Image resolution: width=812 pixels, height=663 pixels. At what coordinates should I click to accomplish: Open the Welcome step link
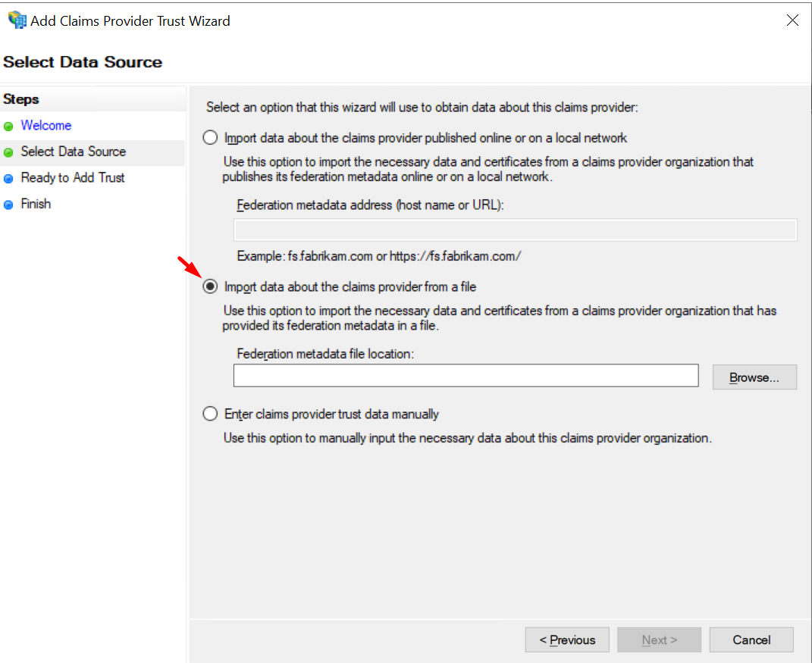(46, 126)
